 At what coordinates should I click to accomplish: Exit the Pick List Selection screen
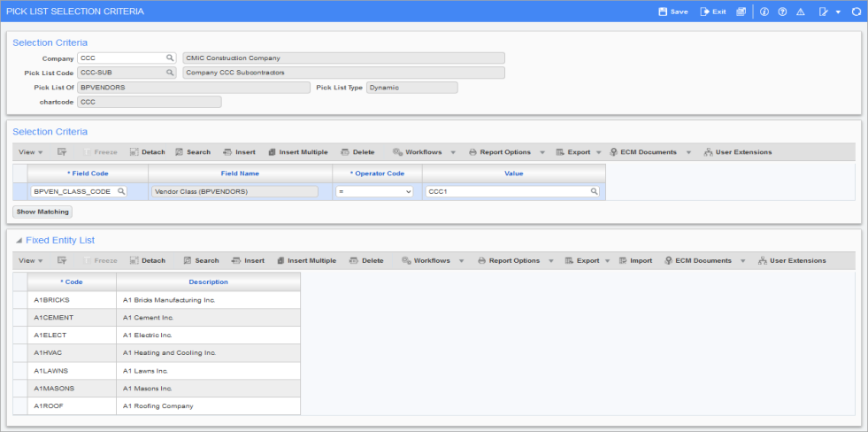(713, 12)
